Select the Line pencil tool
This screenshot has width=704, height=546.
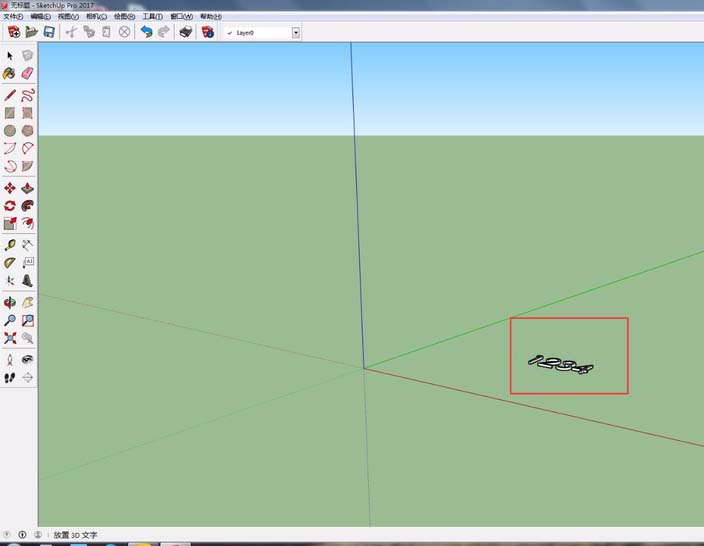point(10,95)
